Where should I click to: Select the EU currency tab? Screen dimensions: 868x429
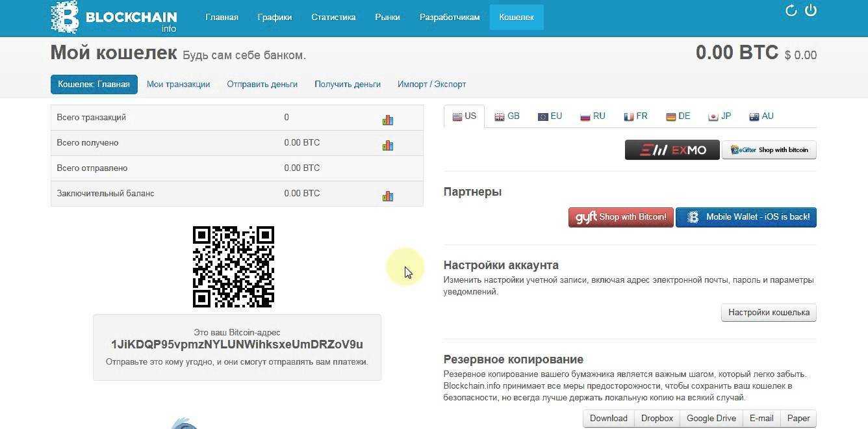550,116
